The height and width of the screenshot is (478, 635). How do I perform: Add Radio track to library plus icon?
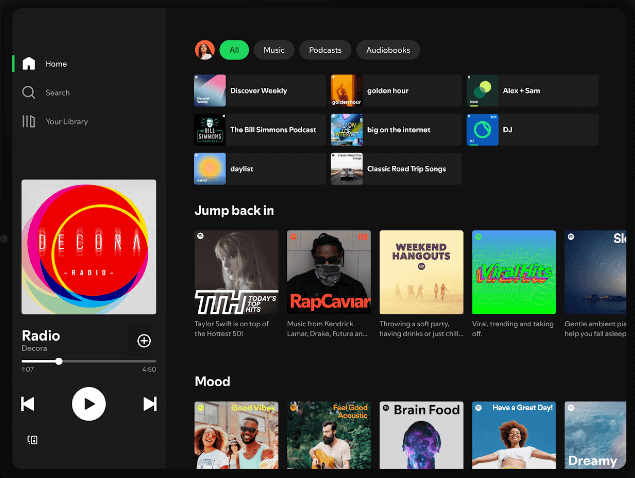[x=144, y=341]
